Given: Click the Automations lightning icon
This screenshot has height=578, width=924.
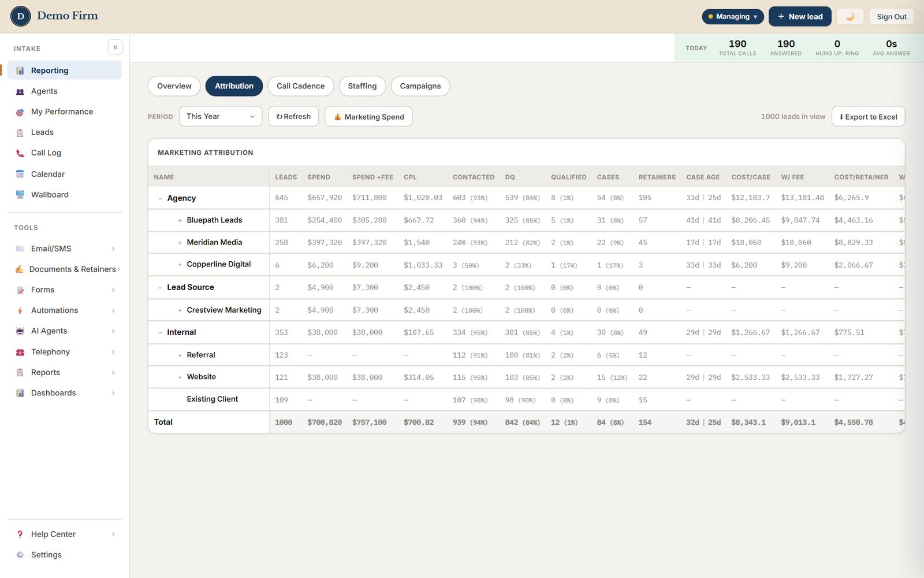Looking at the screenshot, I should [20, 310].
